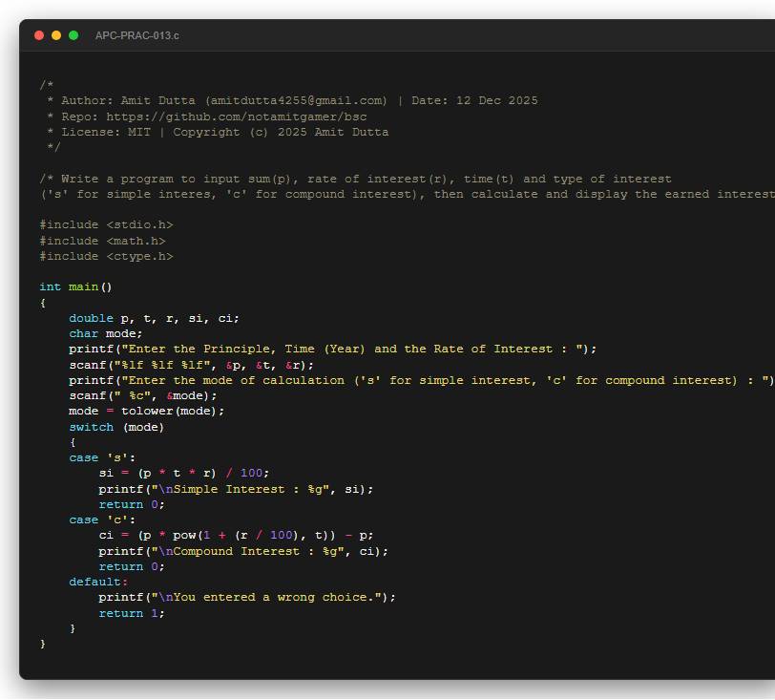
Task: Click the case 'c': label
Action: coord(102,520)
